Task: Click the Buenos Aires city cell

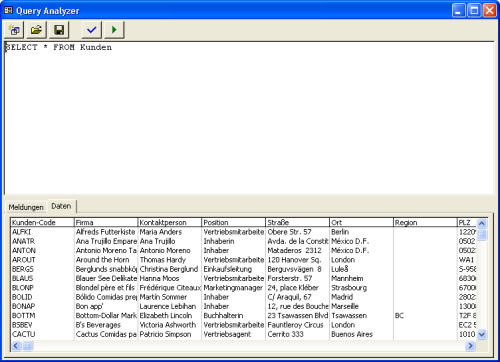Action: [x=361, y=334]
